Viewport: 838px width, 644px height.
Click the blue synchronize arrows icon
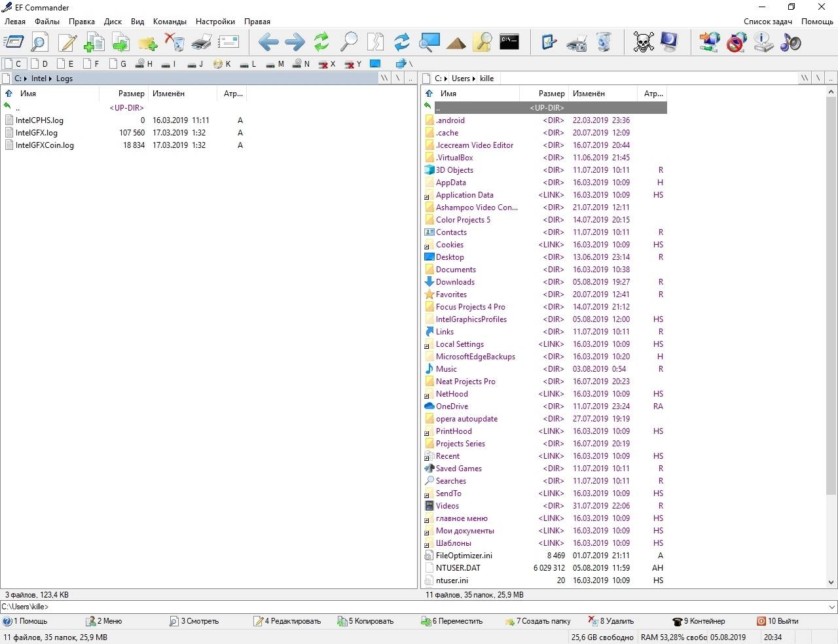402,43
